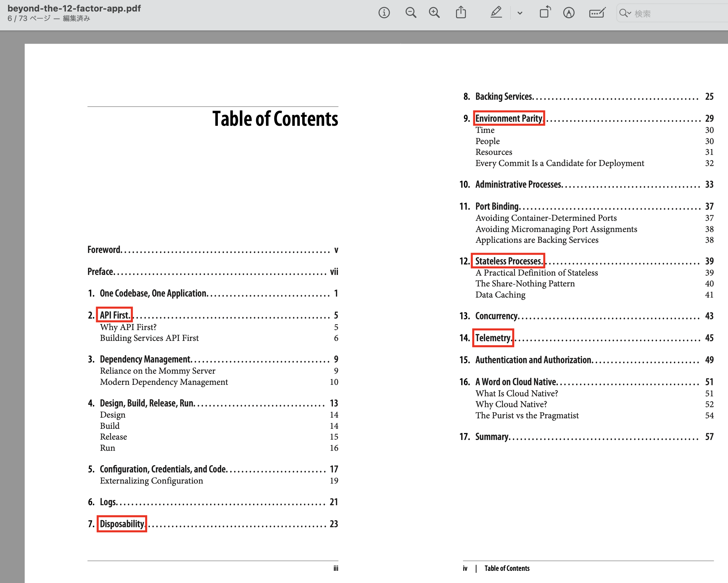Open the Environment Parity chapter link

[509, 118]
